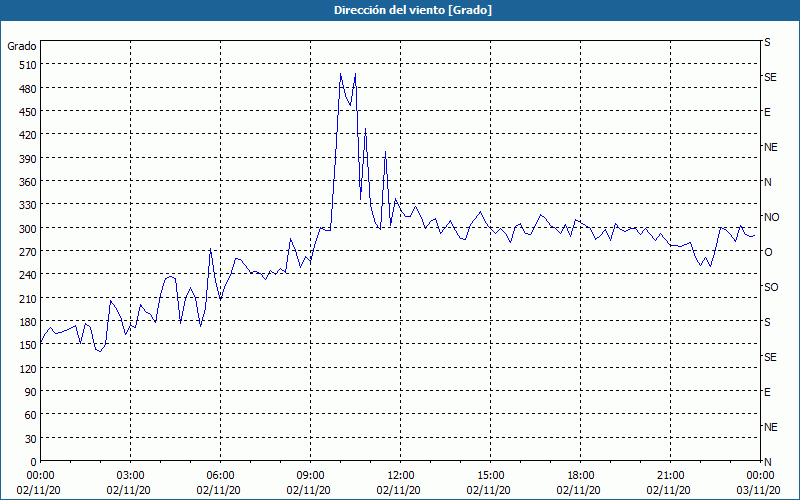Screen dimensions: 800x500
Task: Select the 330 y-axis tick label
Action: [x=28, y=205]
